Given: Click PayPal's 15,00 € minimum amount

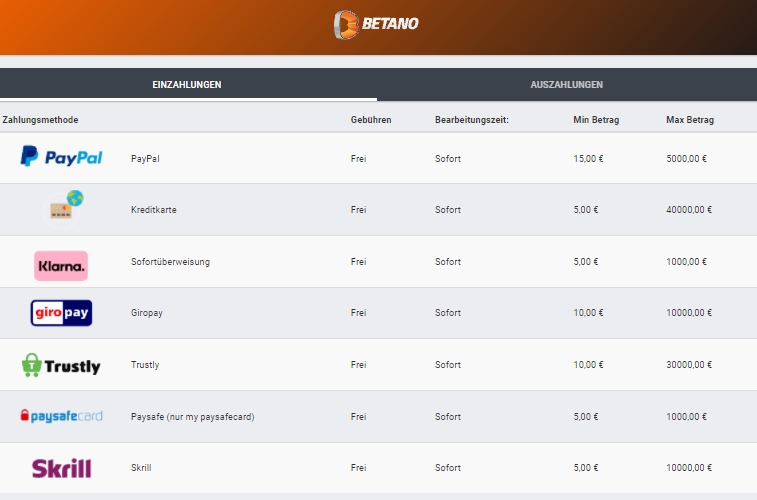Looking at the screenshot, I should click(x=588, y=159).
